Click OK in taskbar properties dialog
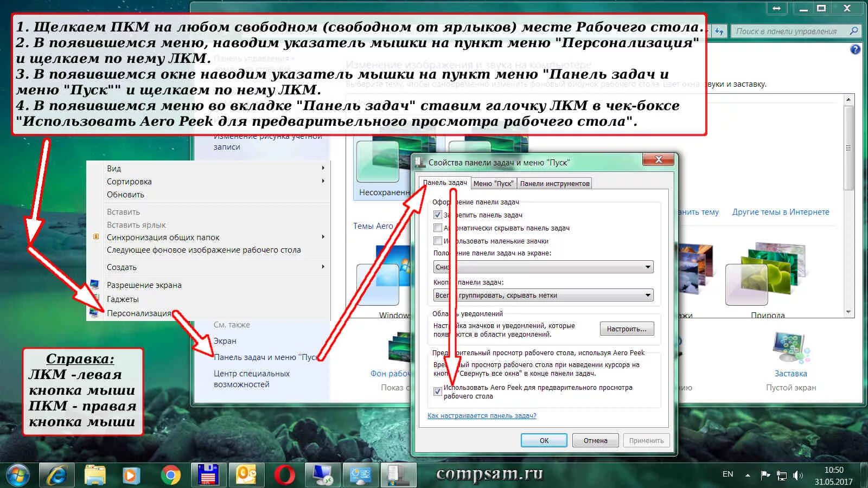 click(544, 440)
